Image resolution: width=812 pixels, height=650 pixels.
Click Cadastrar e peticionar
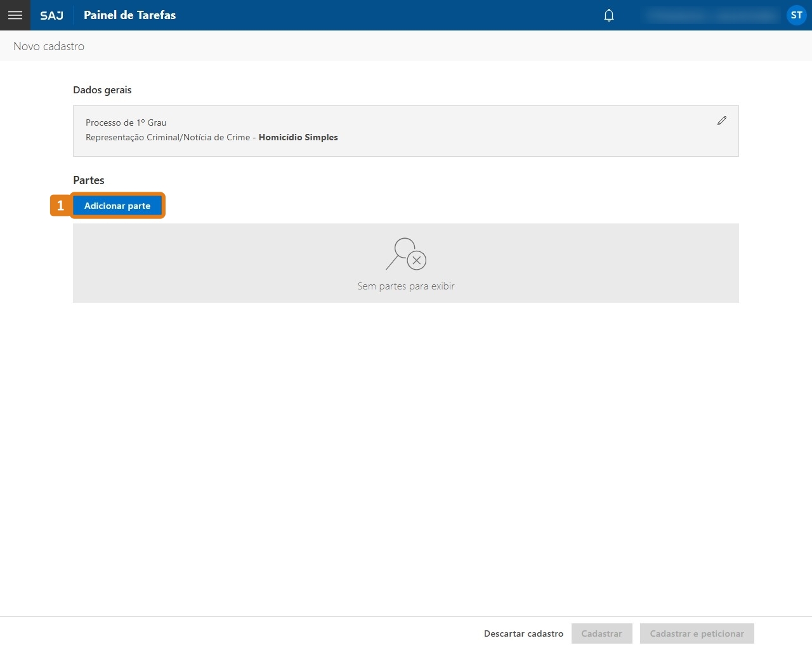[697, 633]
